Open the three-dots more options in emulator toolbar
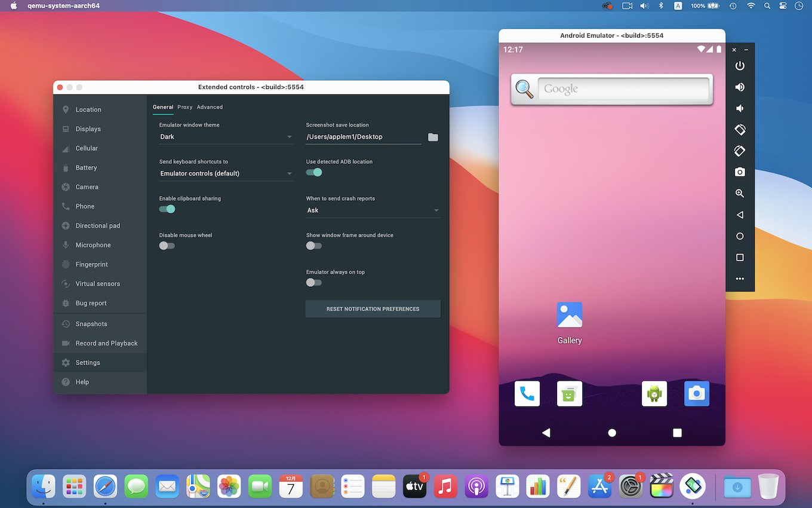Image resolution: width=812 pixels, height=508 pixels. pos(740,279)
